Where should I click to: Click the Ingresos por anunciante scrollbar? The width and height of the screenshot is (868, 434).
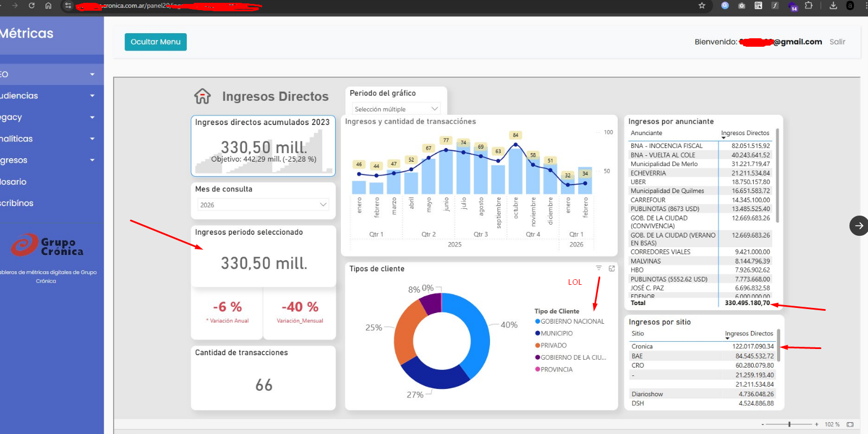click(x=777, y=175)
